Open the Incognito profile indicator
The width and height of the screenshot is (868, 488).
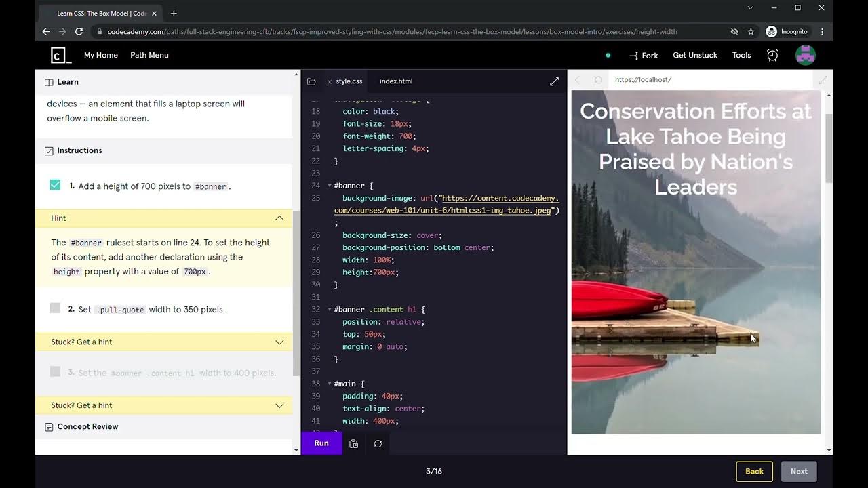pos(787,31)
